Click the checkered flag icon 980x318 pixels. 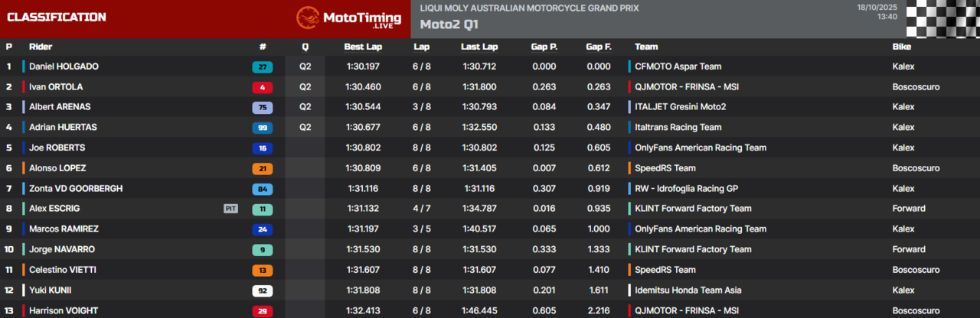pyautogui.click(x=942, y=18)
